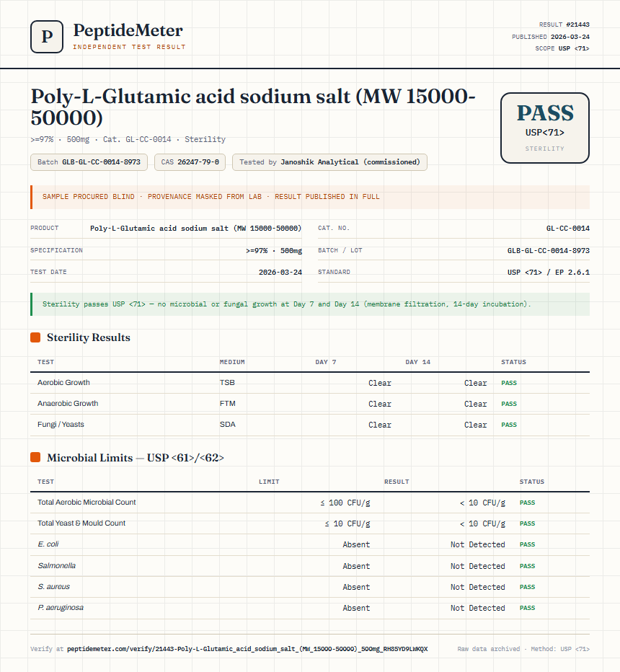
Task: Click the PASS USP<71> sterility badge
Action: tap(544, 128)
